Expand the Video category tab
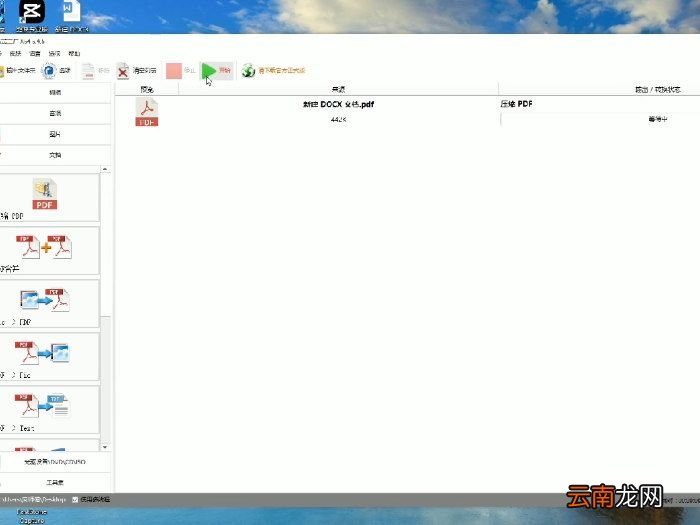Image resolution: width=700 pixels, height=525 pixels. [x=55, y=92]
